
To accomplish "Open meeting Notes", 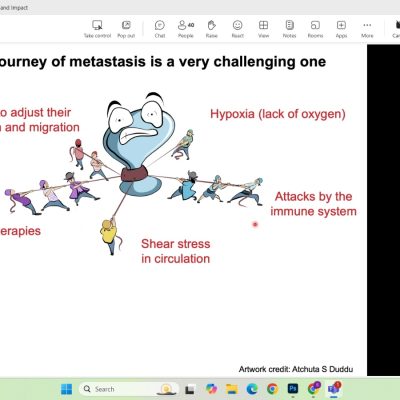I will 289,29.
